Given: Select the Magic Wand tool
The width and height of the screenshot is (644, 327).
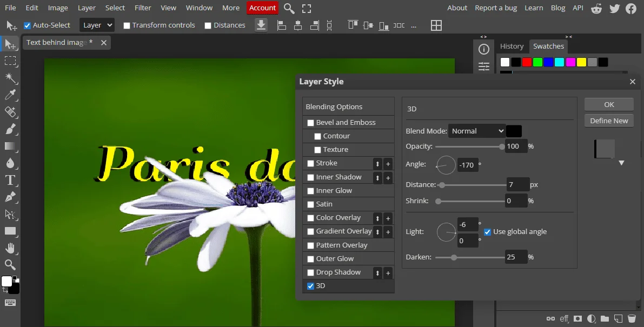Looking at the screenshot, I should pos(10,78).
